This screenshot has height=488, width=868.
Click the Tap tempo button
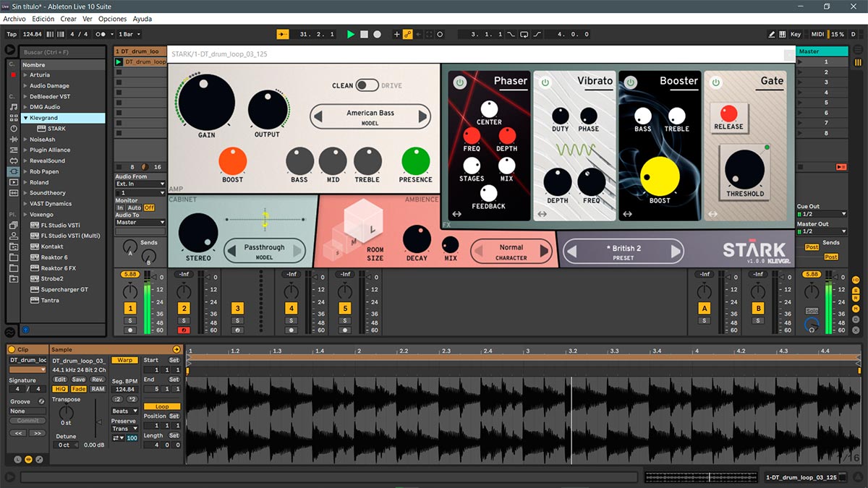(12, 34)
